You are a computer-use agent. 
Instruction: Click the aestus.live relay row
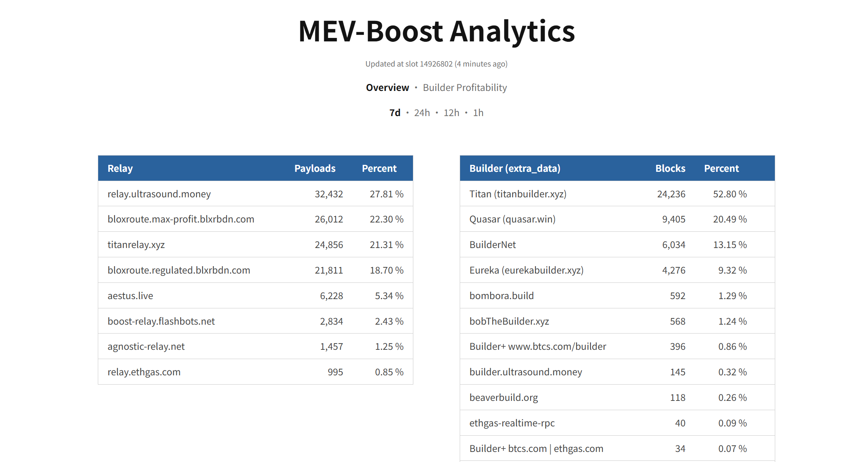click(x=256, y=296)
